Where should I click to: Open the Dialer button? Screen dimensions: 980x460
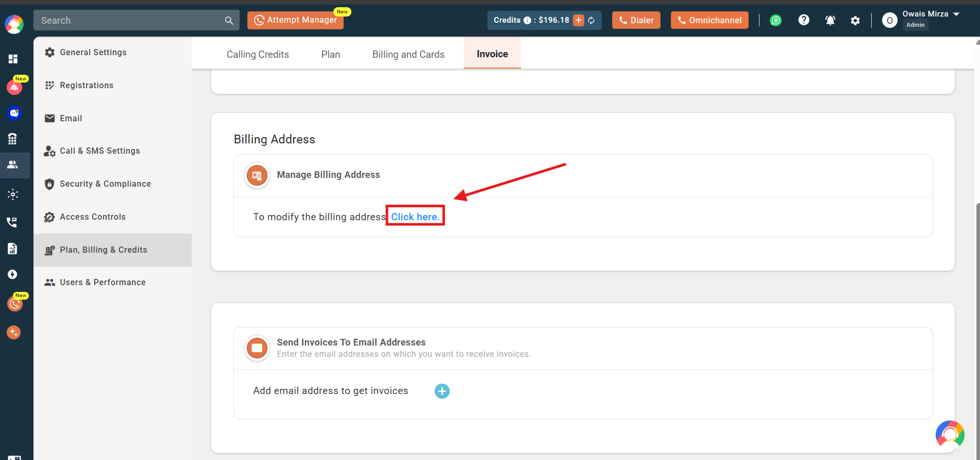(636, 20)
